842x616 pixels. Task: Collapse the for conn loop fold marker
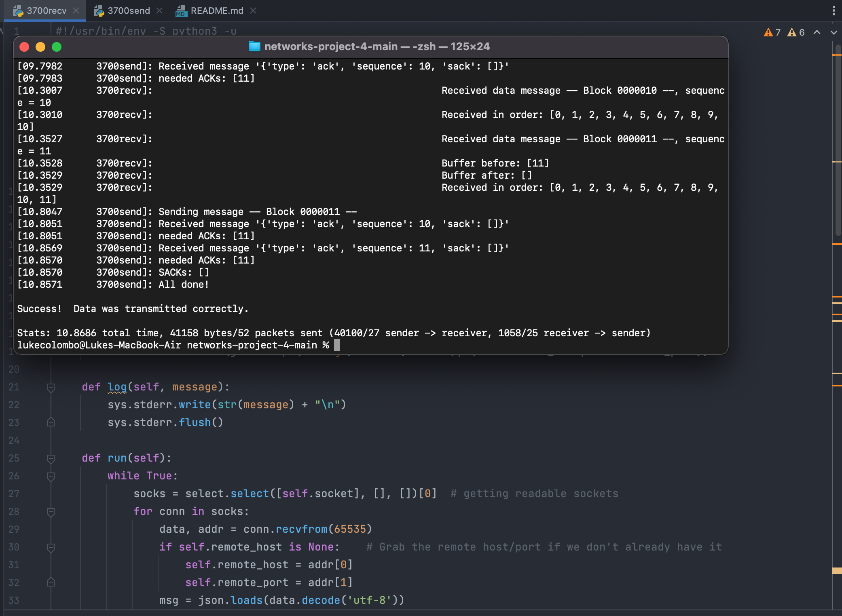point(51,511)
